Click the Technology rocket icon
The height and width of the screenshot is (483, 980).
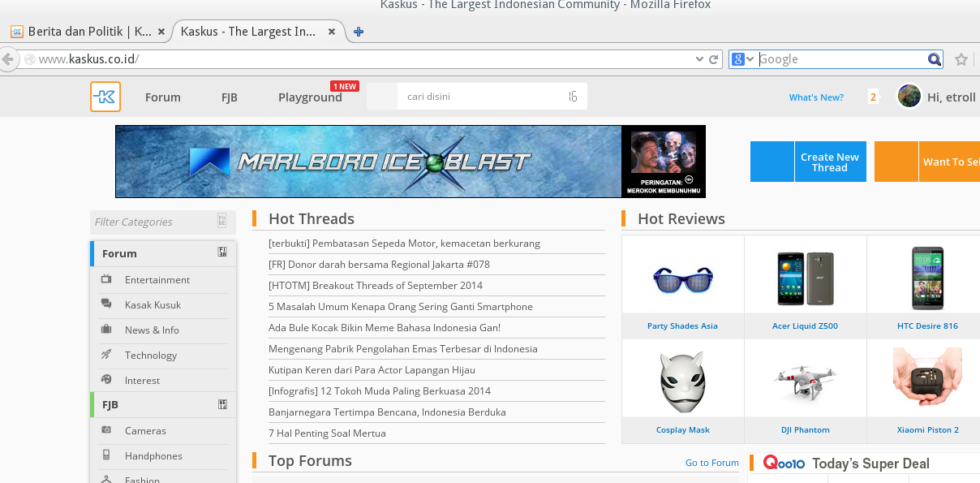coord(106,355)
